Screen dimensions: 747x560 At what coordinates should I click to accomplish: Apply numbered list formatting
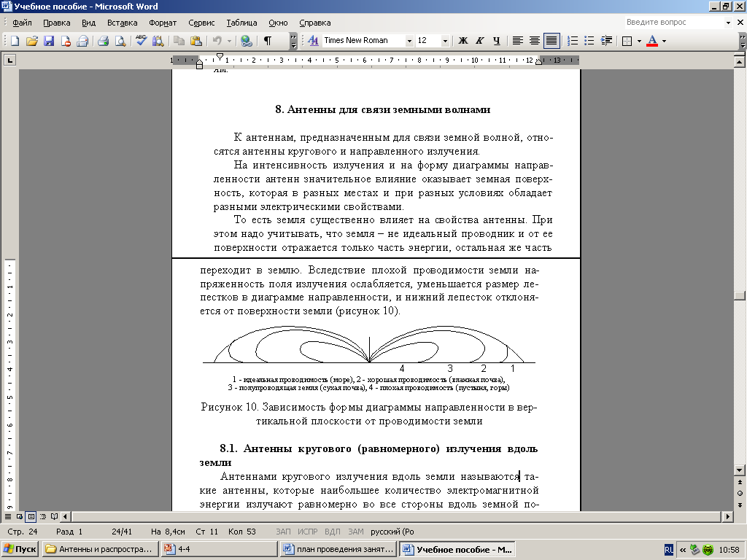573,41
